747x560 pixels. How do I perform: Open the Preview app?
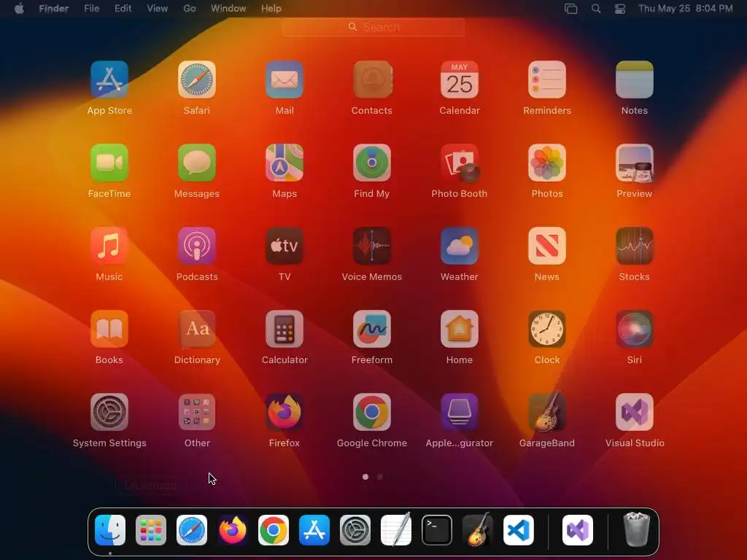[635, 163]
